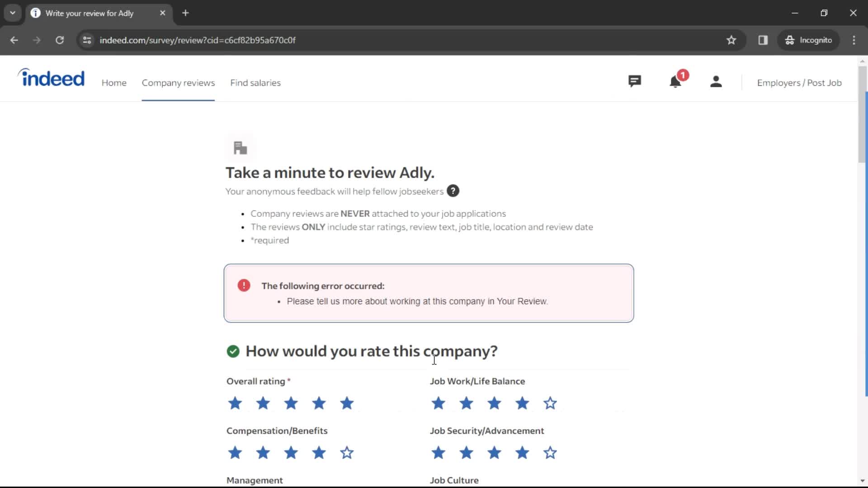The width and height of the screenshot is (868, 488).
Task: Open the messages chat icon
Action: tap(635, 81)
